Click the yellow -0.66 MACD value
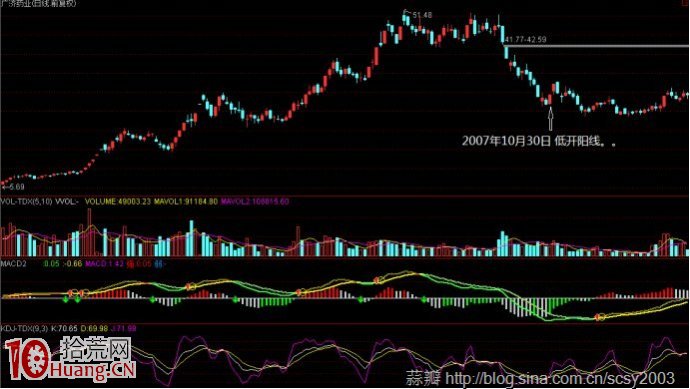This screenshot has height=389, width=690. click(73, 264)
